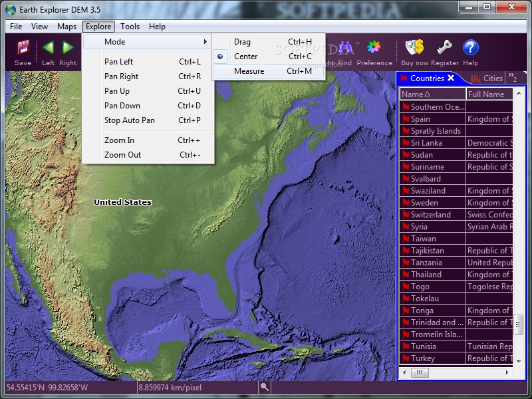
Task: Select the Suriname row
Action: (x=456, y=167)
